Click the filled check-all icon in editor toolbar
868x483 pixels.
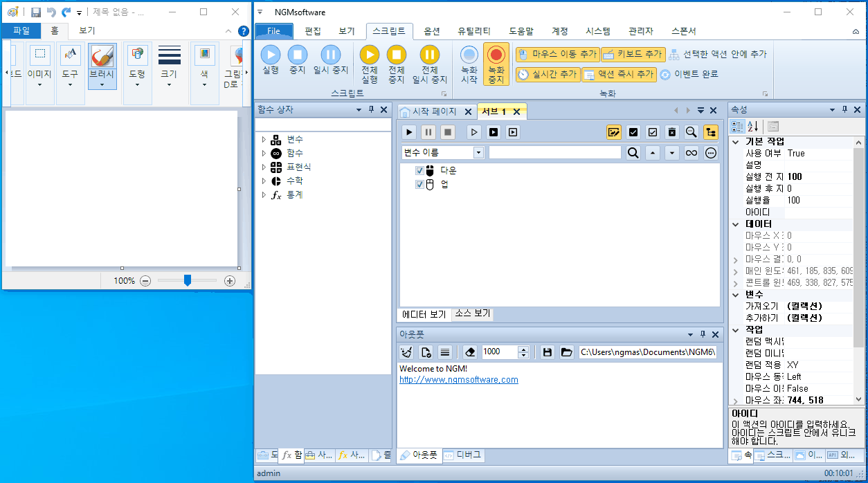coord(633,132)
